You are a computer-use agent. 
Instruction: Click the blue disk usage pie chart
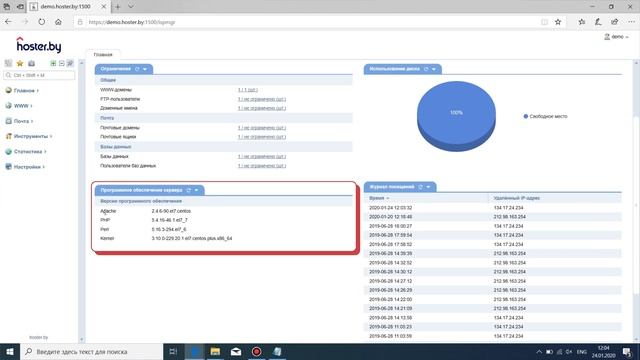coord(456,116)
